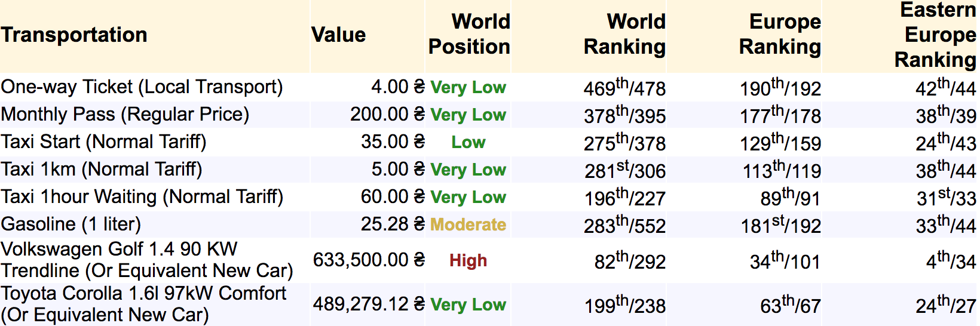The image size is (980, 326).
Task: Select Very Low in Toyota Corolla row
Action: click(x=468, y=305)
